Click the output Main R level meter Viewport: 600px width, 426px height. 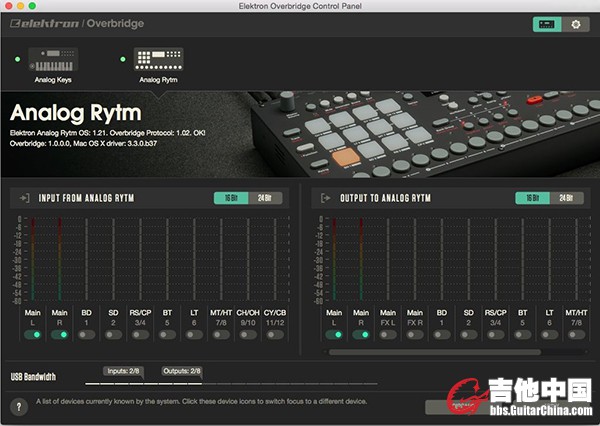point(361,259)
